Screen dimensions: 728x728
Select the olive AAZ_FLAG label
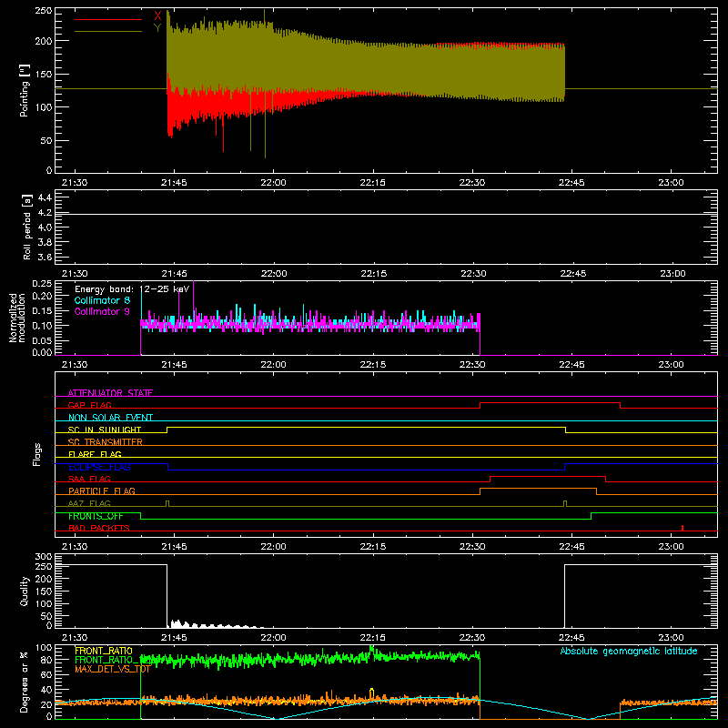(89, 503)
